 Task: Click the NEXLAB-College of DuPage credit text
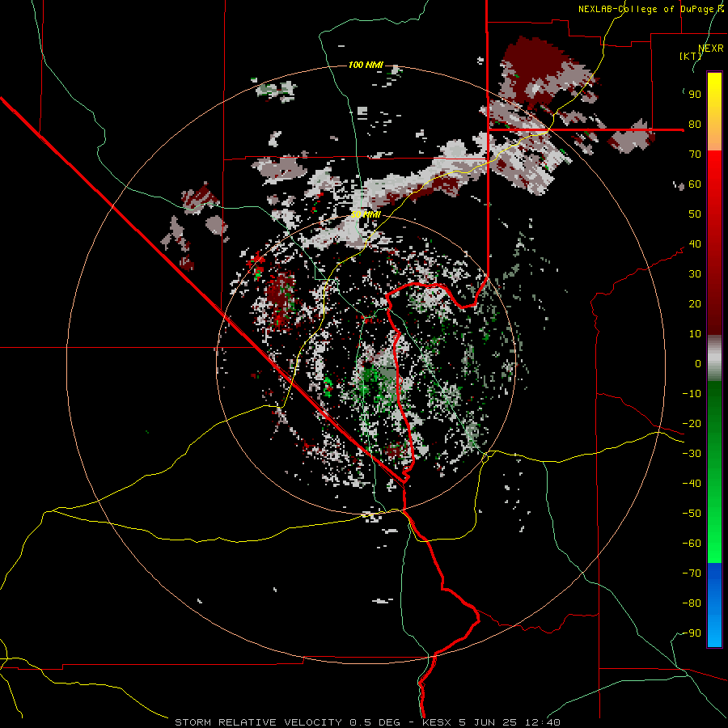click(x=650, y=9)
